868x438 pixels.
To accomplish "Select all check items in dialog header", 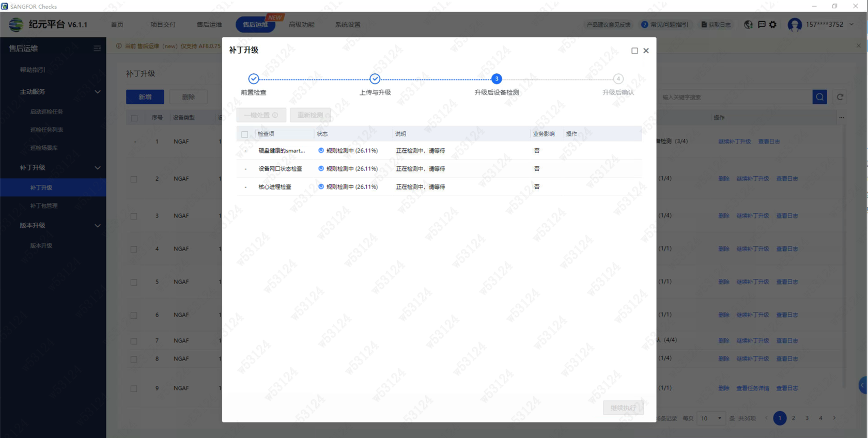I will 245,134.
